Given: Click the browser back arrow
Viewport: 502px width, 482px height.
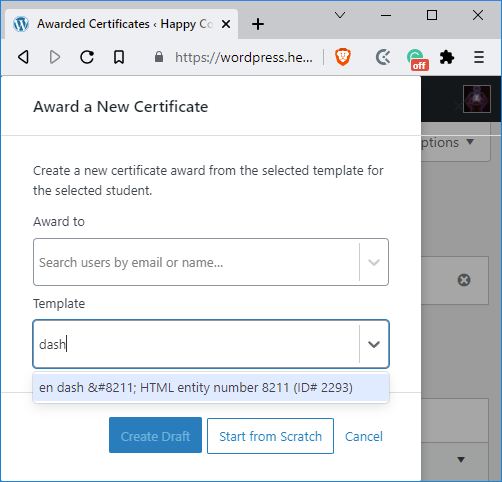Looking at the screenshot, I should pyautogui.click(x=24, y=57).
